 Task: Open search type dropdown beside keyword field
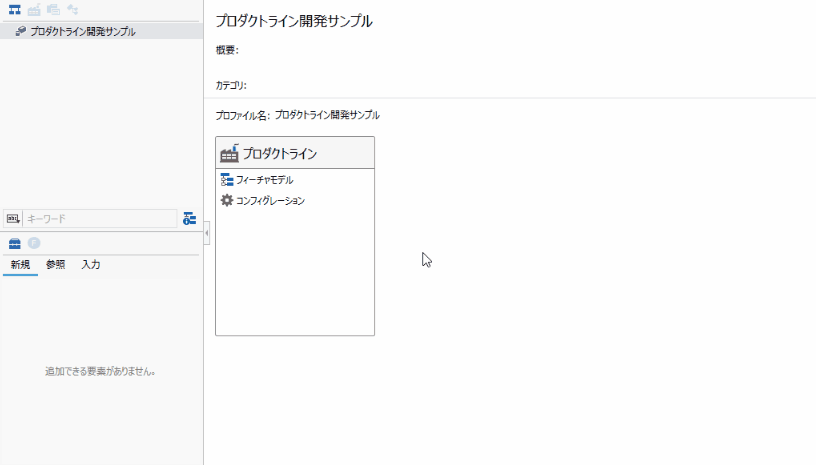pos(13,218)
